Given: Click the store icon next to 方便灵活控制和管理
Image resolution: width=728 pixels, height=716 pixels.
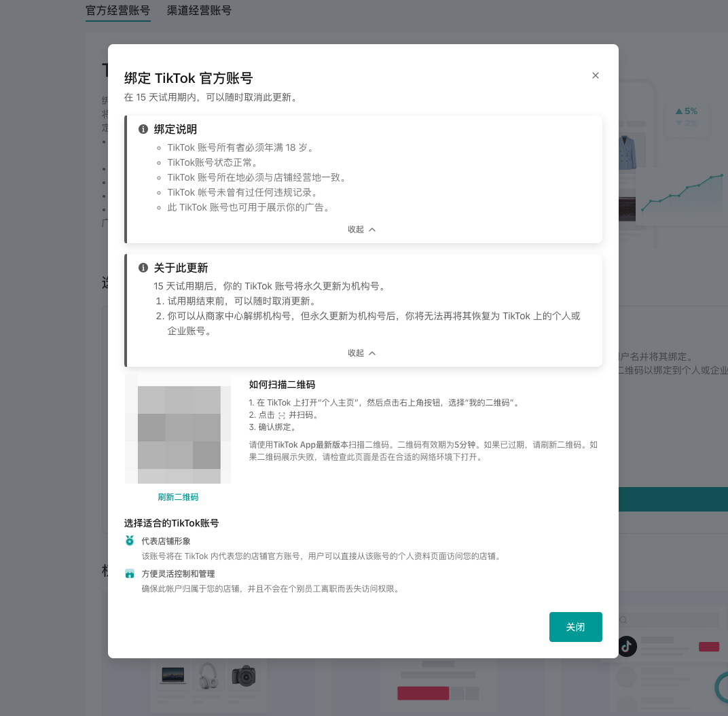Looking at the screenshot, I should [130, 574].
